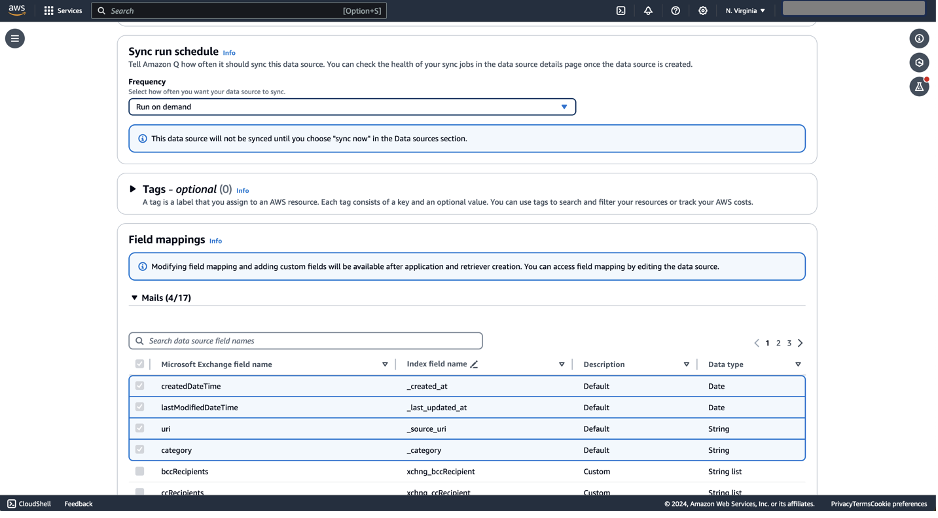This screenshot has height=518, width=938.
Task: Open the N. Virginia region dropdown
Action: [x=746, y=11]
